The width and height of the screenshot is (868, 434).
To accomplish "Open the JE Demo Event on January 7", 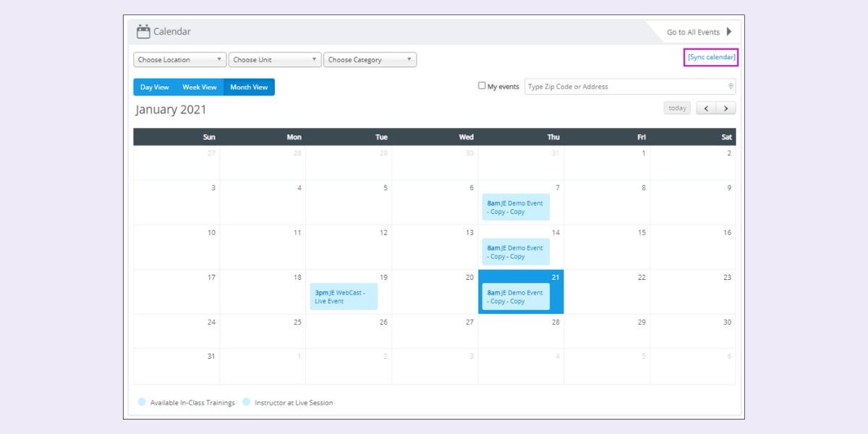I will (x=515, y=206).
